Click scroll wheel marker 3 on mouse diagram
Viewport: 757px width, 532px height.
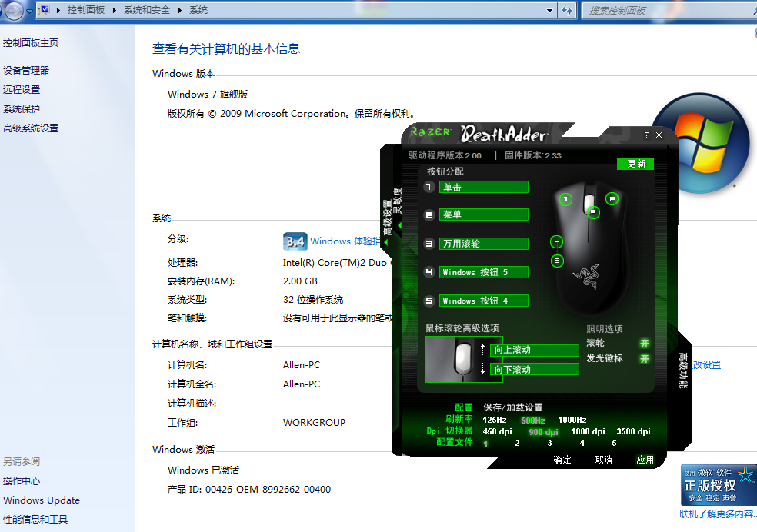tap(593, 212)
